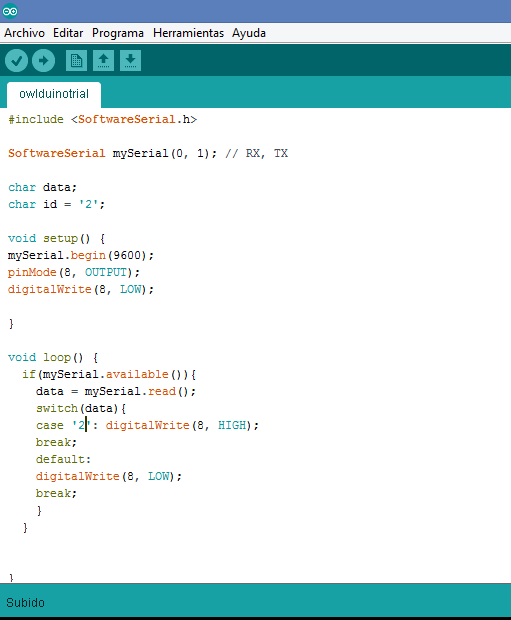Click the 'data = mySerial.read();' line
The image size is (511, 620).
pyautogui.click(x=116, y=391)
